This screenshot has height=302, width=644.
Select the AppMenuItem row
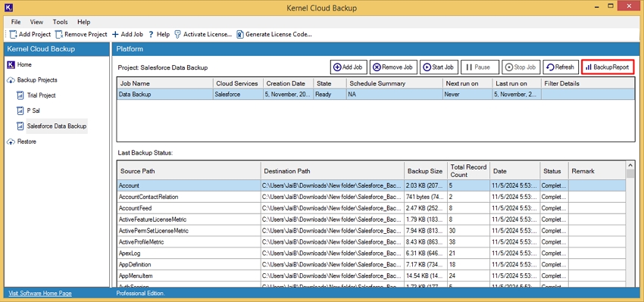coord(371,276)
